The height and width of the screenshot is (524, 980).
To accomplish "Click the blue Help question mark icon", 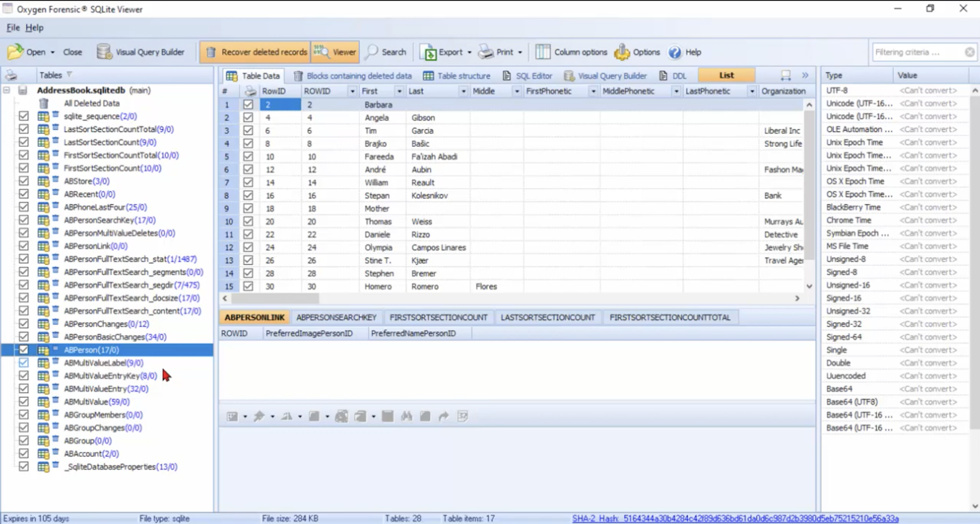I will (675, 52).
